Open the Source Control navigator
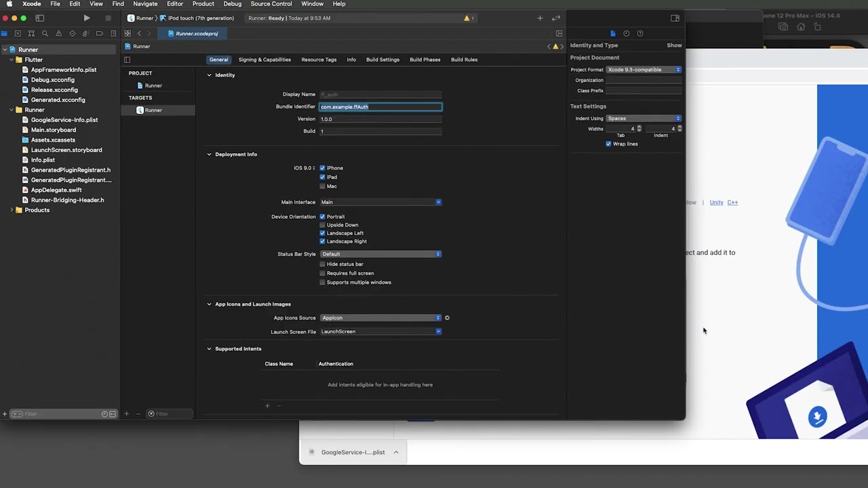 18,33
